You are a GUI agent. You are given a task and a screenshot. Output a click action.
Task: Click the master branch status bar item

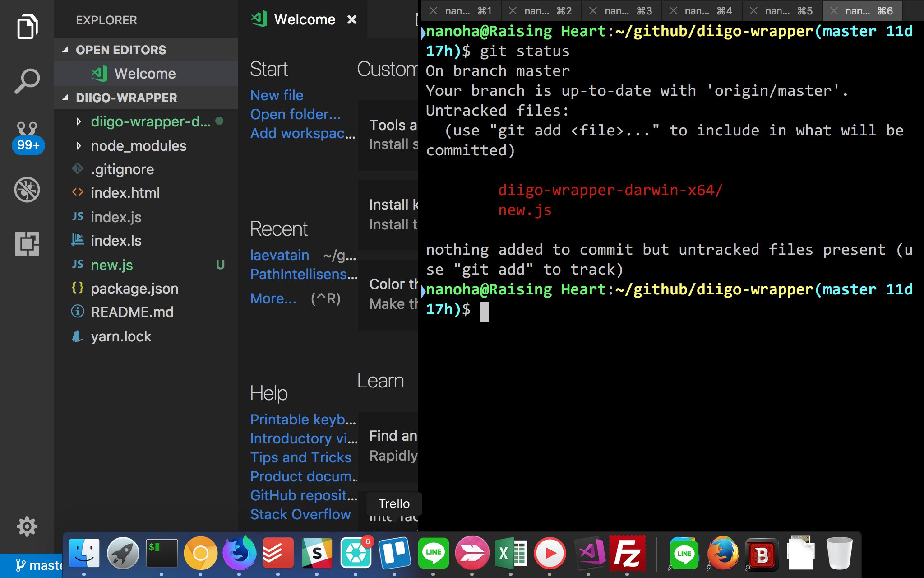39,565
